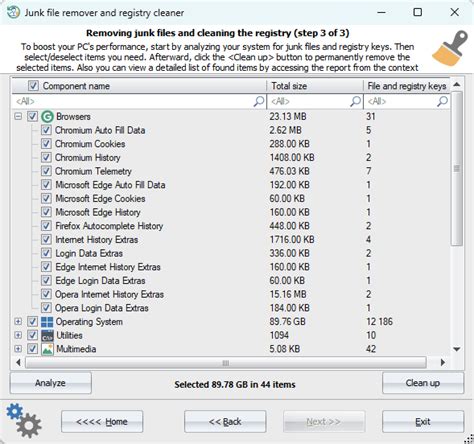Uncheck the Multimedia checkbox
The width and height of the screenshot is (474, 444).
coord(32,349)
